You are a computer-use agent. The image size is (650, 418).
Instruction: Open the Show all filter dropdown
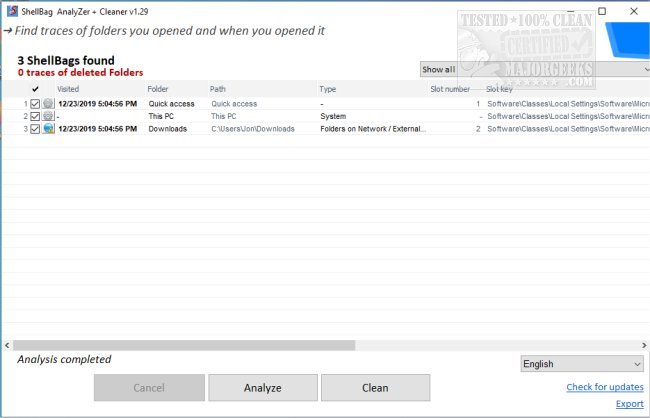point(534,70)
